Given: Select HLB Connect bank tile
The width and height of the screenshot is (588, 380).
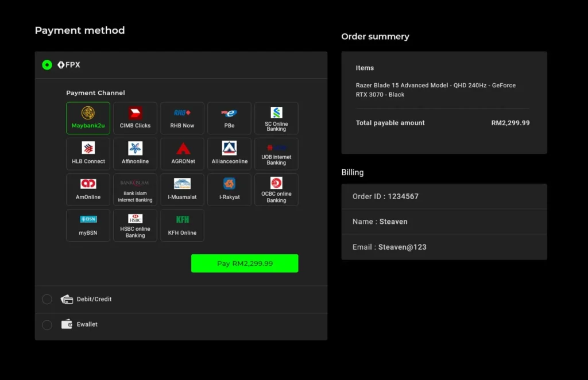Looking at the screenshot, I should click(x=88, y=154).
